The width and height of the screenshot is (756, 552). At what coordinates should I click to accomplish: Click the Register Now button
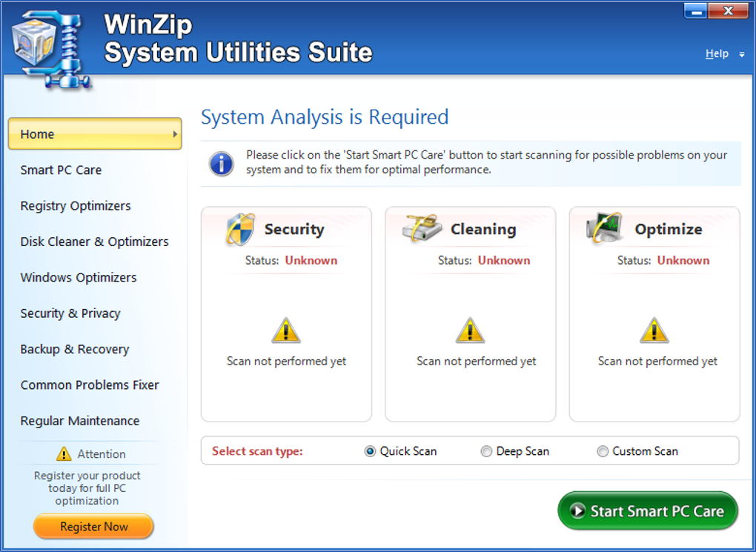(x=93, y=527)
